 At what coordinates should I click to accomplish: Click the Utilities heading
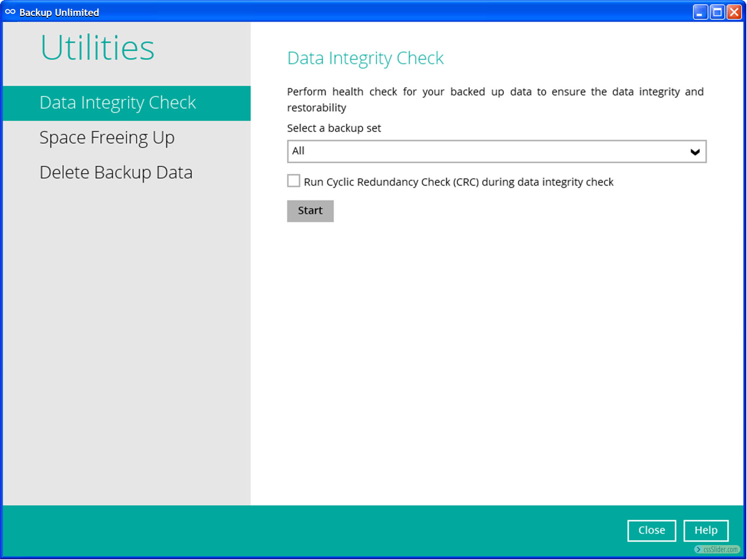(97, 48)
